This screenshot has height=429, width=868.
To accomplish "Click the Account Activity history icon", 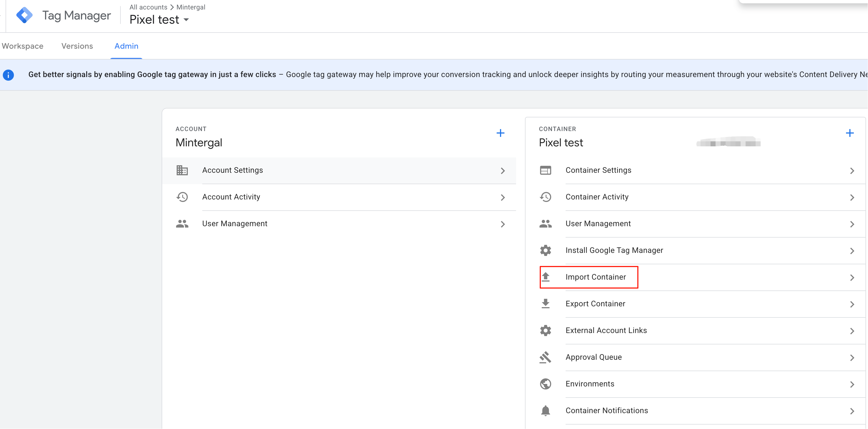I will pos(182,197).
